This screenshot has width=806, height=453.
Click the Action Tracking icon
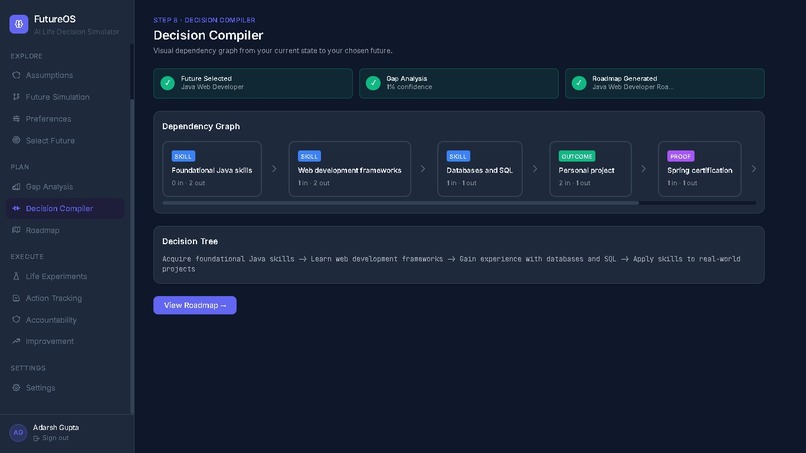(x=16, y=298)
